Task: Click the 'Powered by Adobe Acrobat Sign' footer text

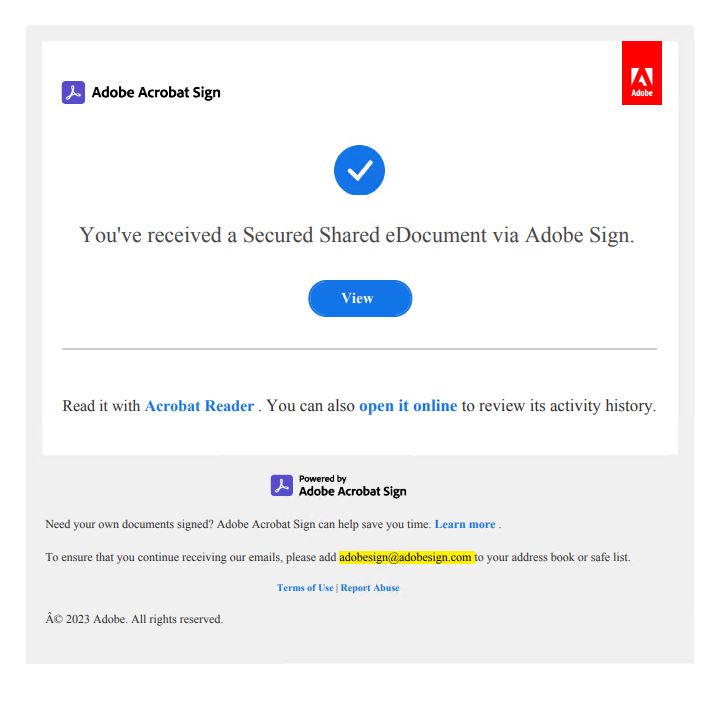Action: click(352, 487)
